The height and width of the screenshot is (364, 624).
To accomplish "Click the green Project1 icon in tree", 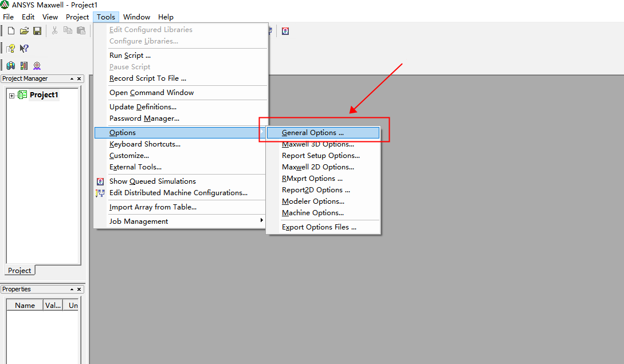I will click(23, 95).
